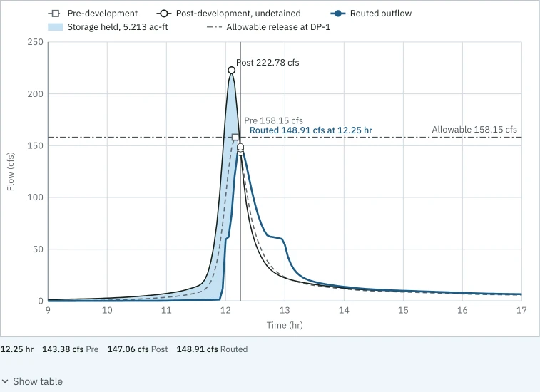Screen dimensions: 540x392
Task: Click the '12.25 hr' readout value
Action: 17,349
